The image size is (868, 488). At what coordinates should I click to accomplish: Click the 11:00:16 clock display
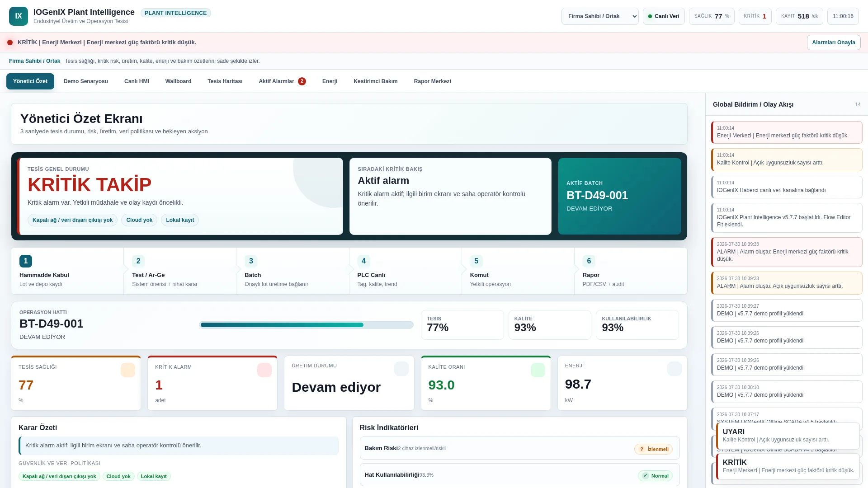[843, 16]
